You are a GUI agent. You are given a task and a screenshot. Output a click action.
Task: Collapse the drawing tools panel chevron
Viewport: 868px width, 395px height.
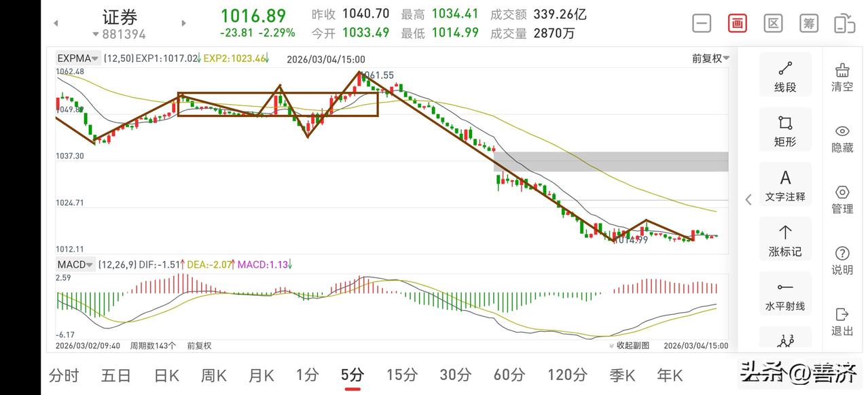click(748, 199)
